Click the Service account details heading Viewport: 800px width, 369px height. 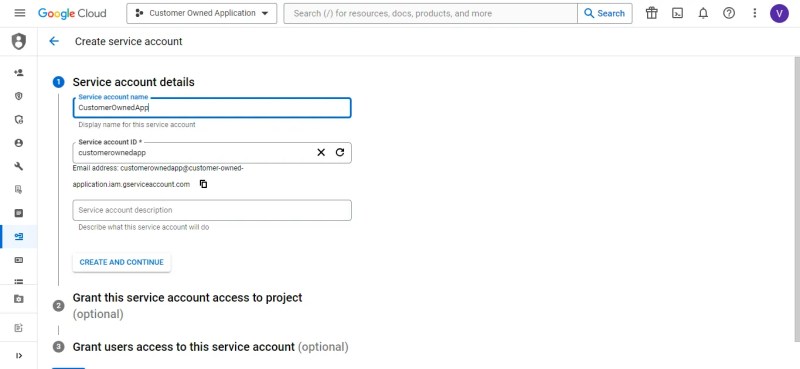133,82
